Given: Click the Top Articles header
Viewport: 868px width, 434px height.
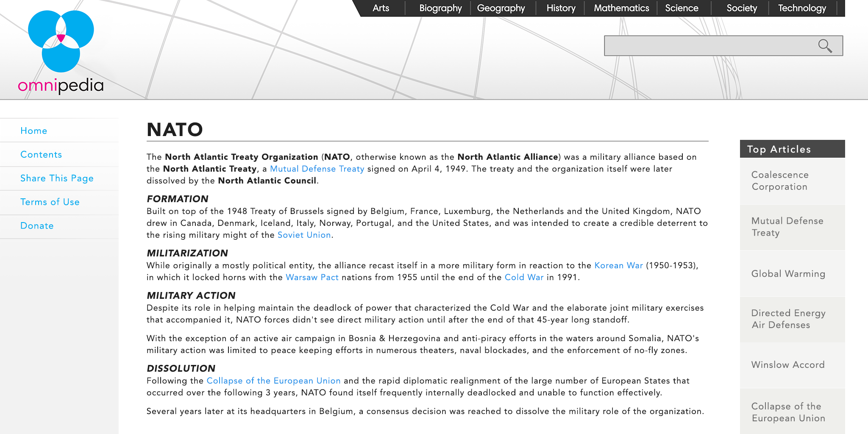Looking at the screenshot, I should click(x=793, y=149).
